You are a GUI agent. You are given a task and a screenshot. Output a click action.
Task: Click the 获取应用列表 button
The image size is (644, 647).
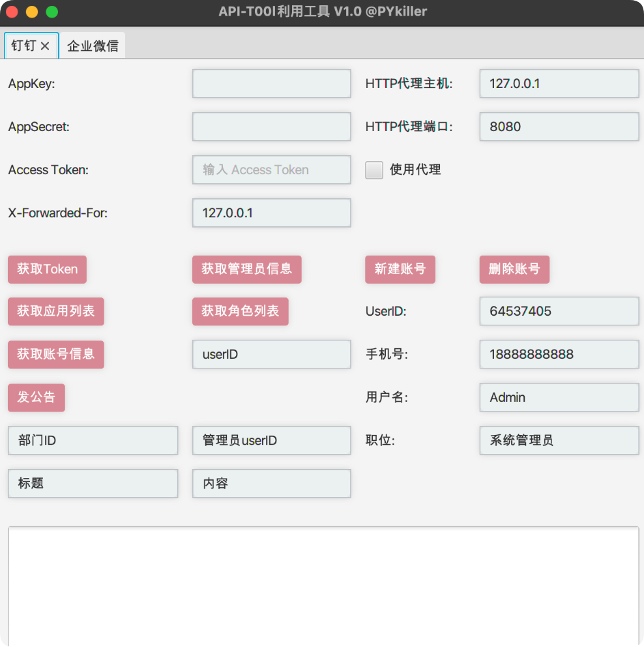[x=56, y=312]
